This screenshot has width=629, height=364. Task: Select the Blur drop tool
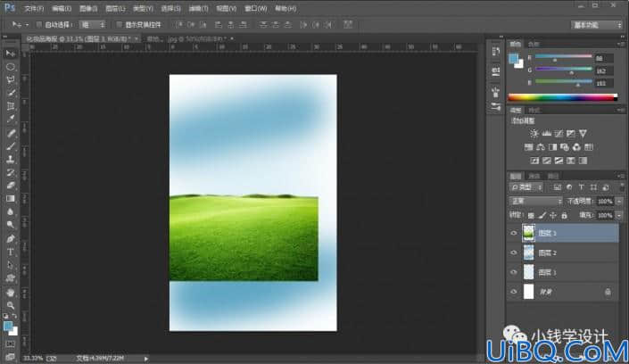[11, 211]
